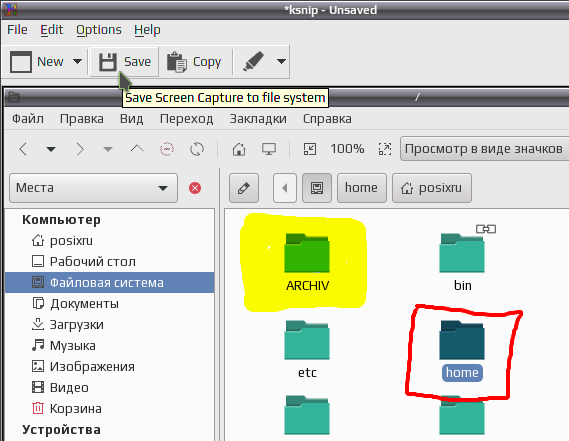The image size is (569, 441).
Task: Select the bin folder
Action: pyautogui.click(x=462, y=263)
